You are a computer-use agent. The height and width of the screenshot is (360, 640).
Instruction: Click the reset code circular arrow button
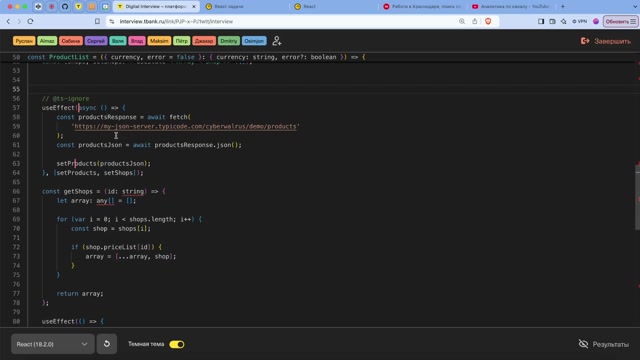(x=107, y=344)
